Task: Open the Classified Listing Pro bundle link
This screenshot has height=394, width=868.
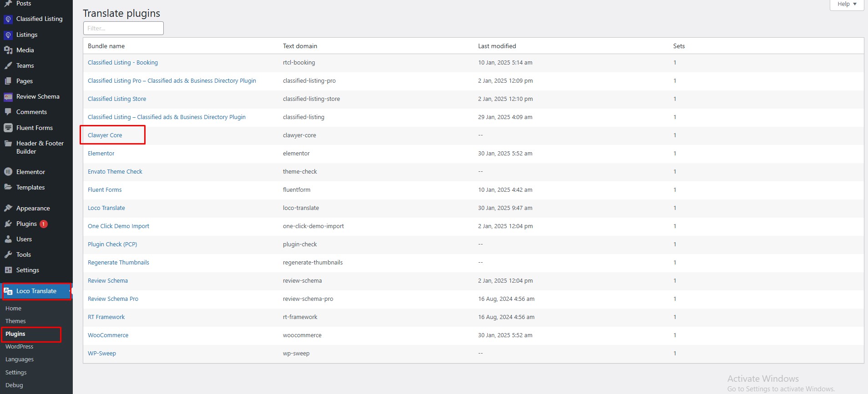Action: (172, 81)
